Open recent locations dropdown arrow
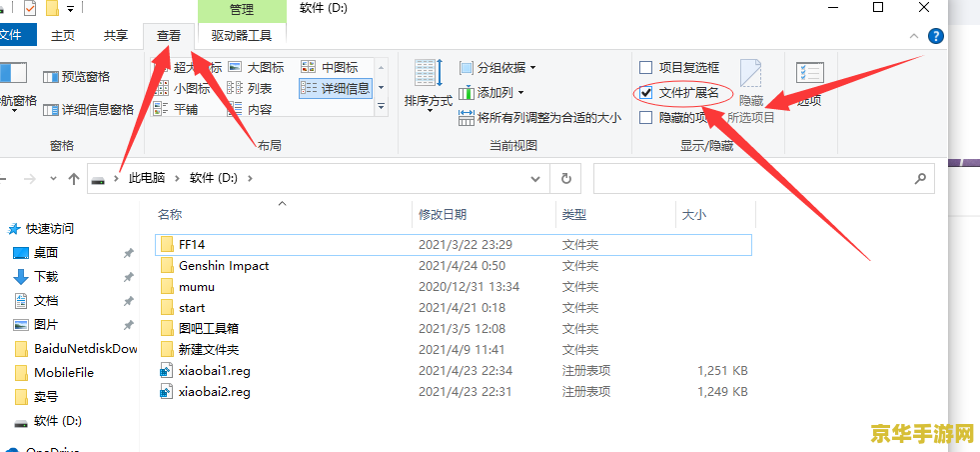The image size is (980, 452). (54, 179)
